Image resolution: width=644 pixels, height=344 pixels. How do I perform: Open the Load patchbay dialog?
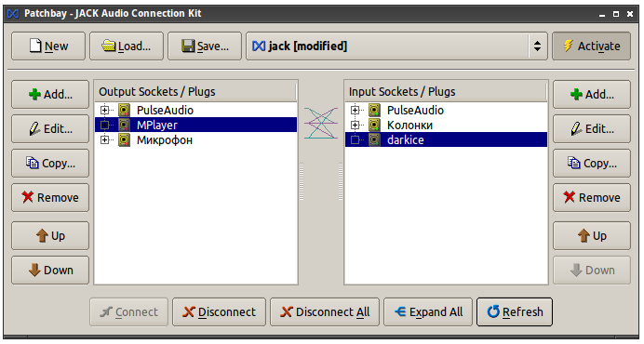[x=127, y=46]
